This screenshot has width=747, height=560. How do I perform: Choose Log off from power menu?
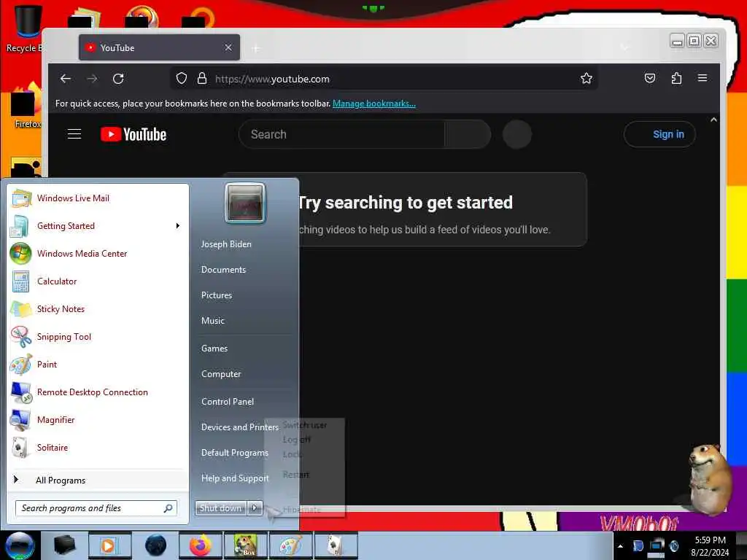(297, 440)
